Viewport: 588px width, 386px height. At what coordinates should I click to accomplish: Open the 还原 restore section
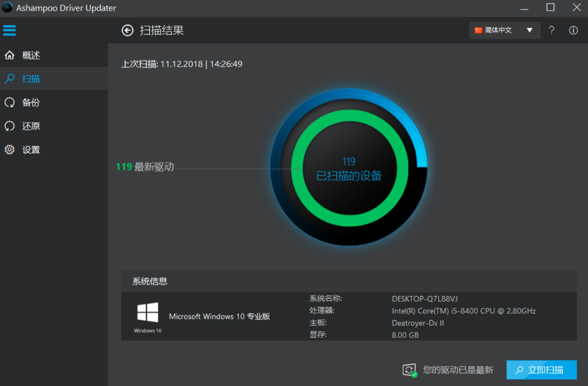(x=31, y=126)
